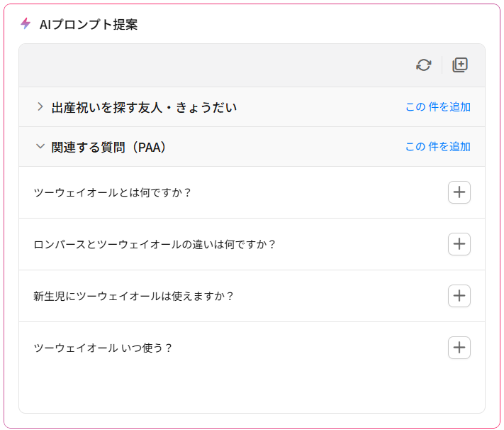Add the question ツーウェイオールとは何ですか？ with its plus button
Image resolution: width=504 pixels, height=430 pixels.
pyautogui.click(x=459, y=192)
